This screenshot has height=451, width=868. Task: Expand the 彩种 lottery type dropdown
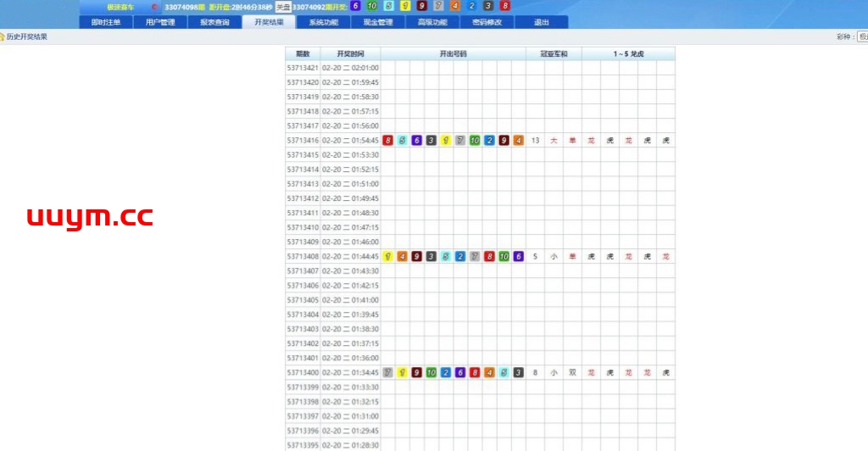(x=862, y=36)
